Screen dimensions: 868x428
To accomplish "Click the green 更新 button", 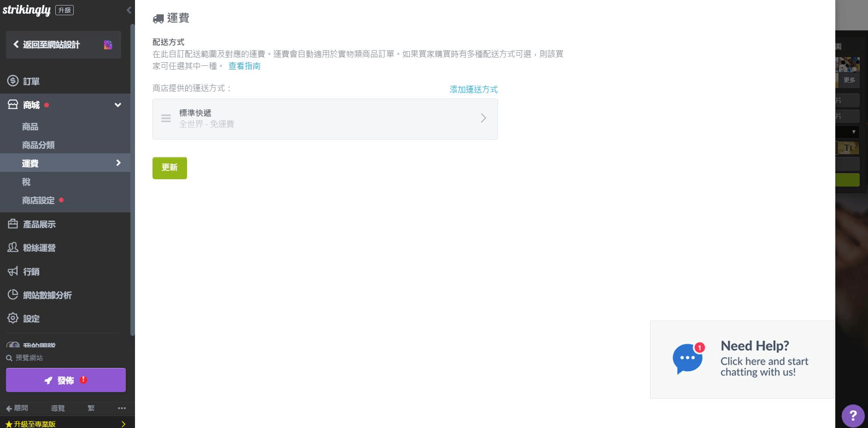I will 170,168.
